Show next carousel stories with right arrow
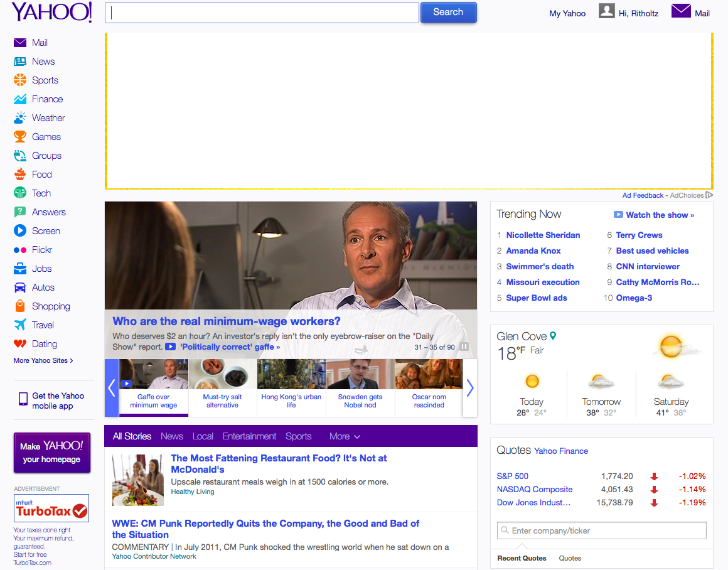Image resolution: width=728 pixels, height=570 pixels. (x=470, y=388)
